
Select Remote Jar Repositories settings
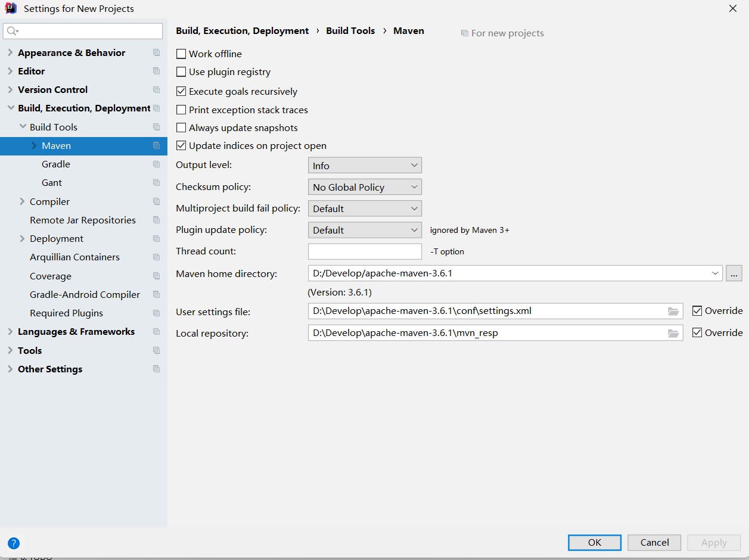tap(83, 220)
